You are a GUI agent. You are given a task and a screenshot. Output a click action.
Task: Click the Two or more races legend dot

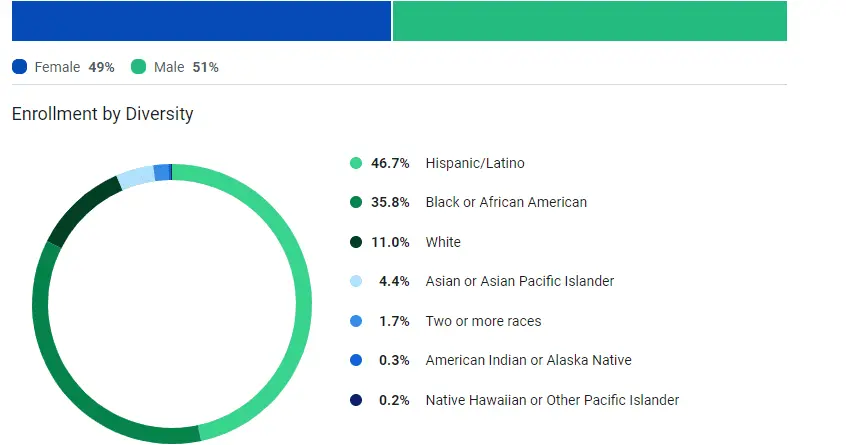[356, 321]
